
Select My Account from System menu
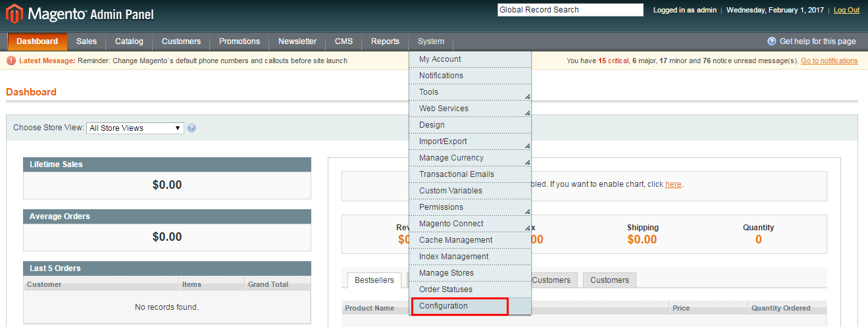[470, 59]
